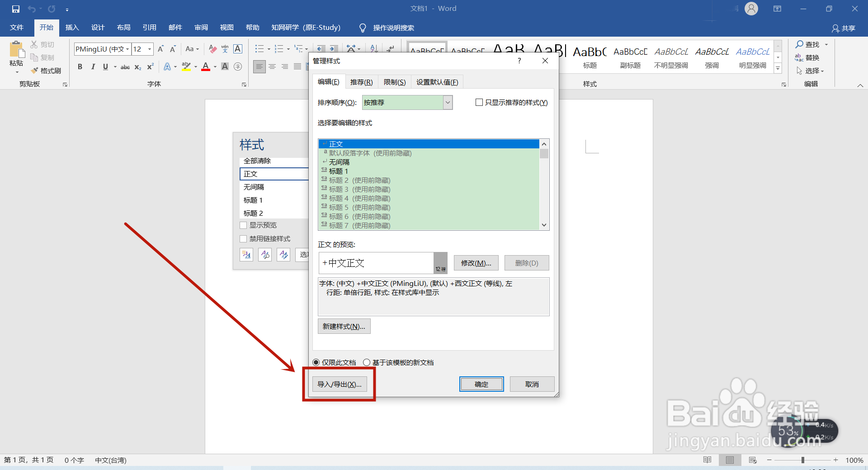Click the Paste icon in clipboard group
Viewport: 868px width, 470px height.
(x=16, y=50)
